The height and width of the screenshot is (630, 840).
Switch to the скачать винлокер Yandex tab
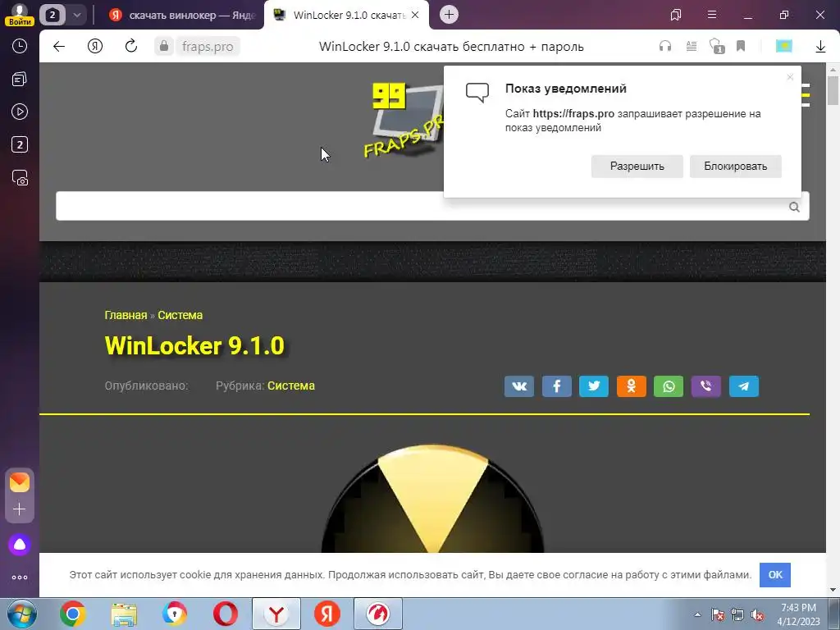(183, 15)
